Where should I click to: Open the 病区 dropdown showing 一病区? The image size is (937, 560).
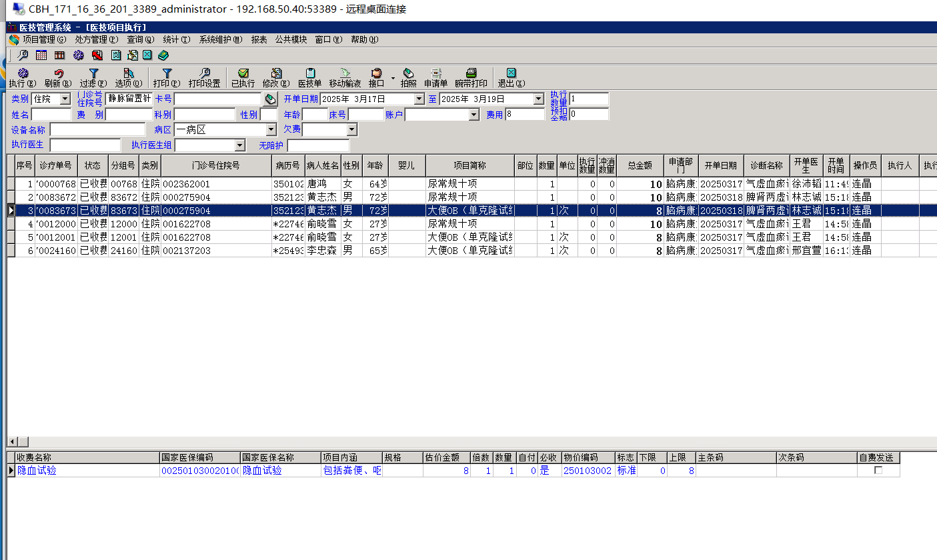click(x=271, y=130)
